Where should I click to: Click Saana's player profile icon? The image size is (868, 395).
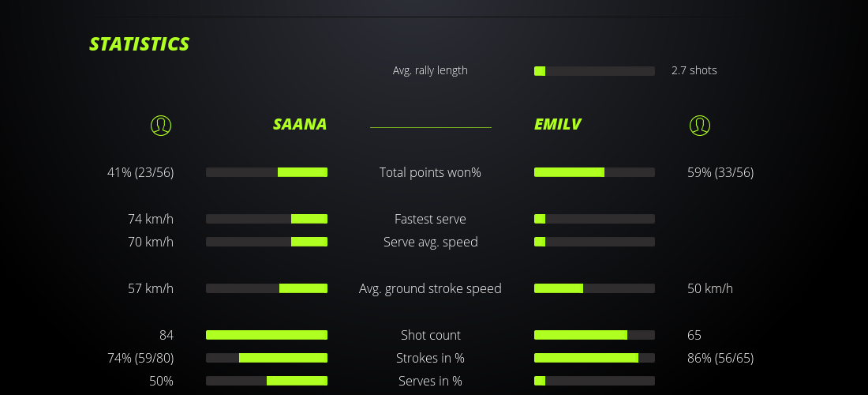tap(161, 125)
